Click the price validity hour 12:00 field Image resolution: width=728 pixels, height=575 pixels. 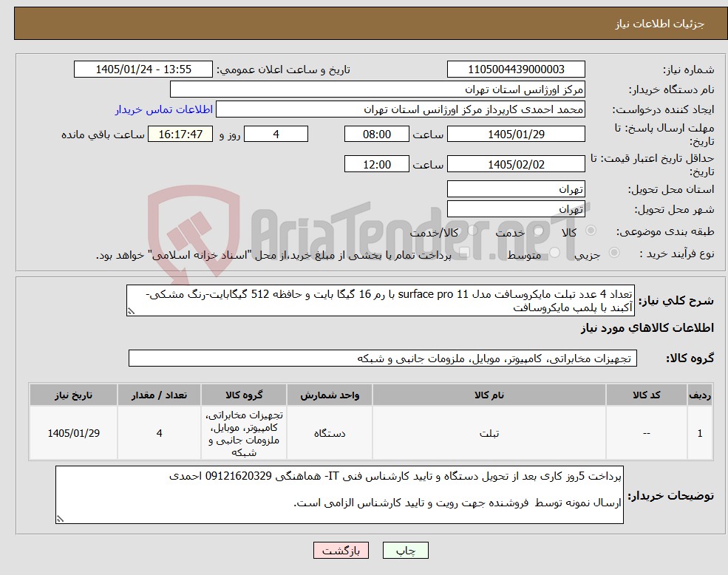[x=376, y=164]
